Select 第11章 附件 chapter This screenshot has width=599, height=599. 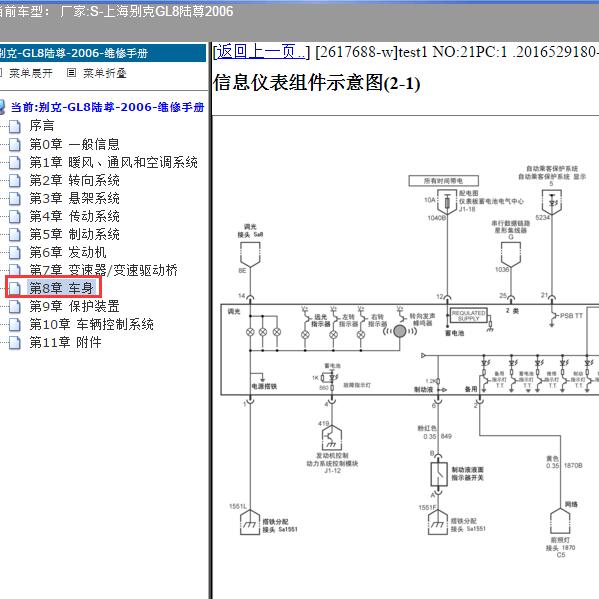pos(65,342)
